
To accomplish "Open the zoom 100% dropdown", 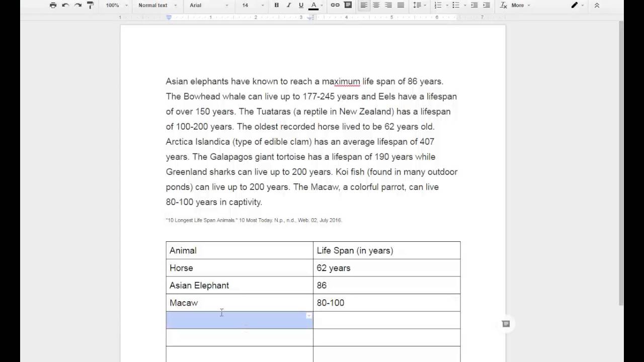I will (117, 5).
